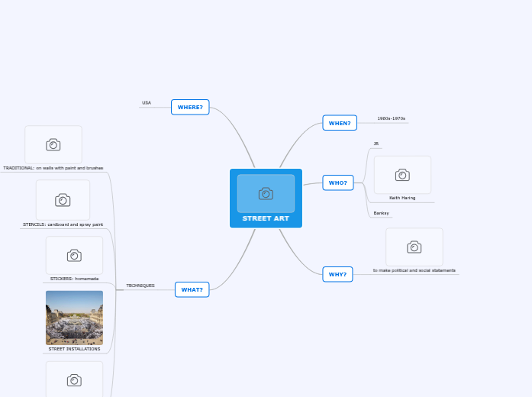Select the JR artist subtopic
The image size is (532, 397).
(376, 144)
